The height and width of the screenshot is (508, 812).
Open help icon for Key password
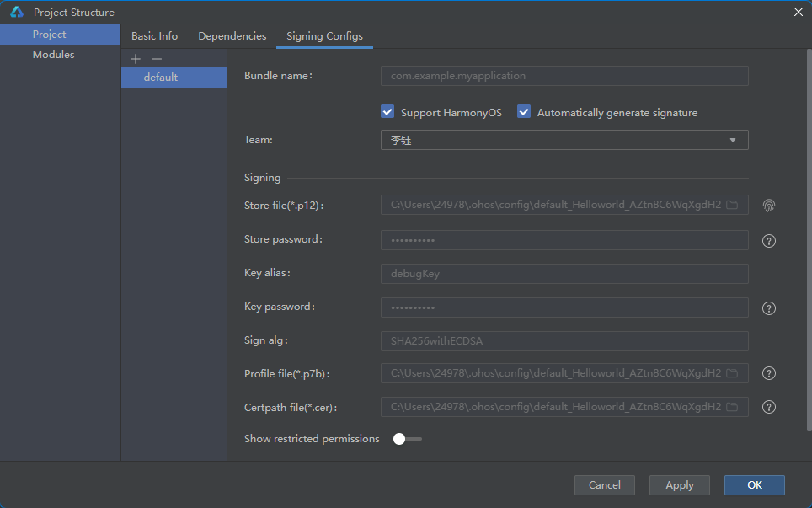tap(769, 308)
